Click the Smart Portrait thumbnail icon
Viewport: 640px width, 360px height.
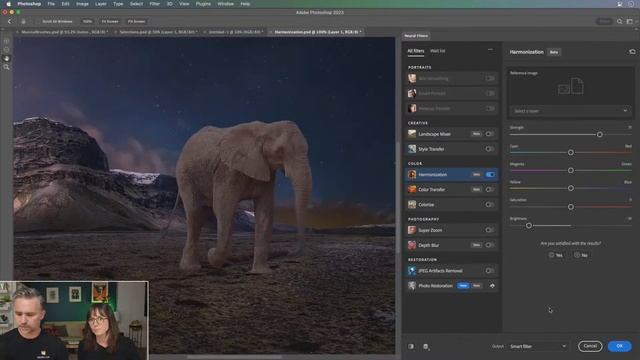(x=412, y=93)
